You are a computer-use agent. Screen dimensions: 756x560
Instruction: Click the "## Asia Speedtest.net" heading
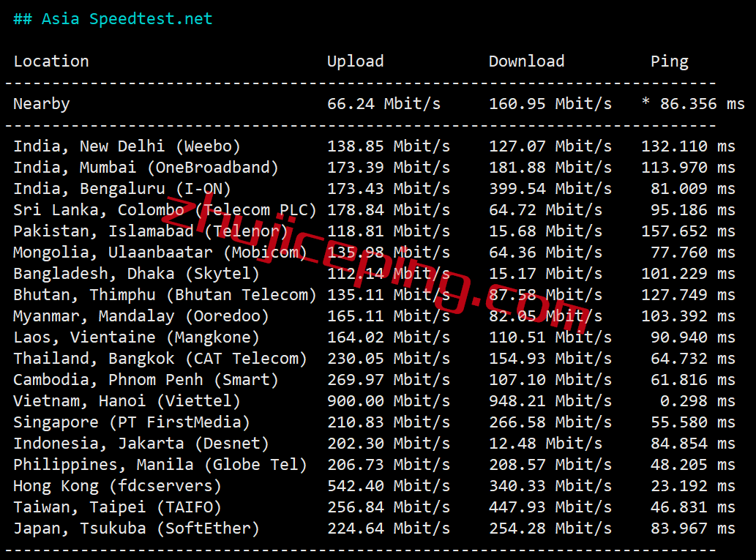point(113,19)
